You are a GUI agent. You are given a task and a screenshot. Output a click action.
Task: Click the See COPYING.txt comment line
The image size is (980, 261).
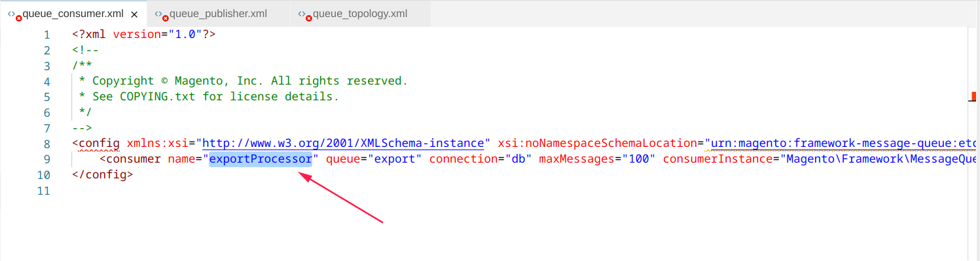pos(209,96)
